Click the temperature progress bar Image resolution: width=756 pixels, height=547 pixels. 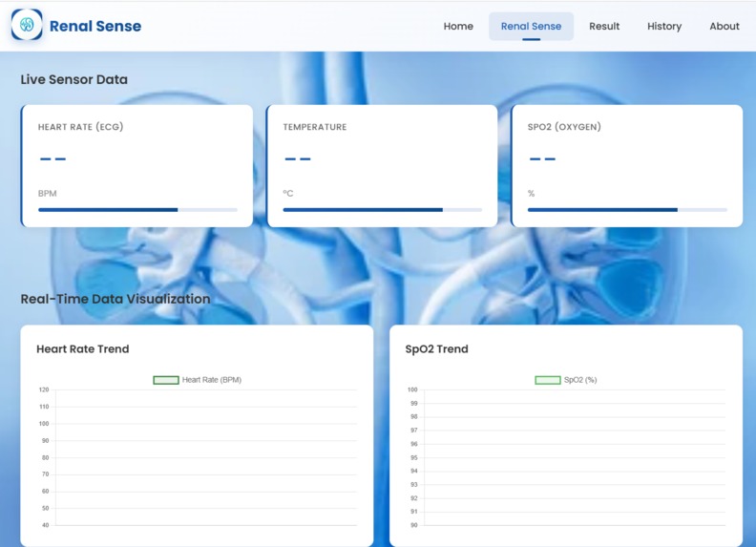[383, 210]
